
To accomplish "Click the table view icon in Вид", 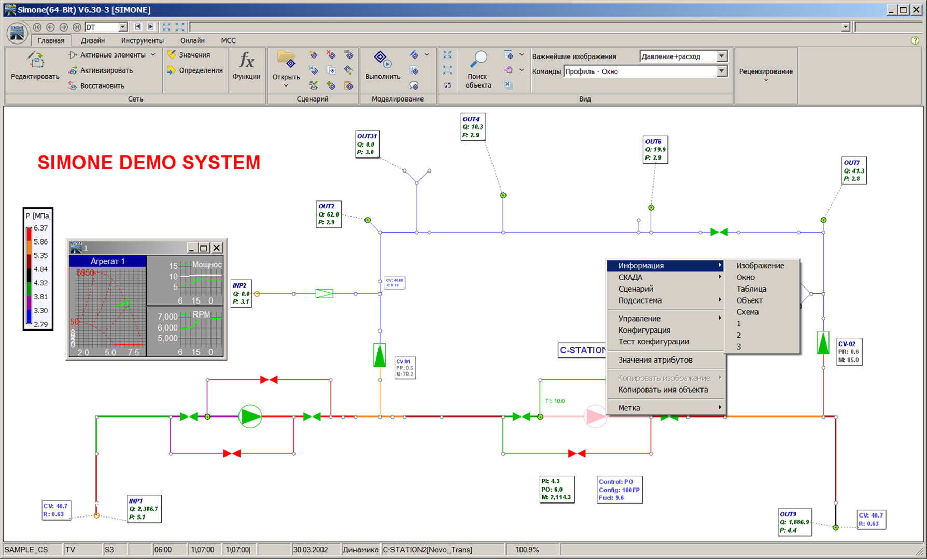I will click(509, 55).
